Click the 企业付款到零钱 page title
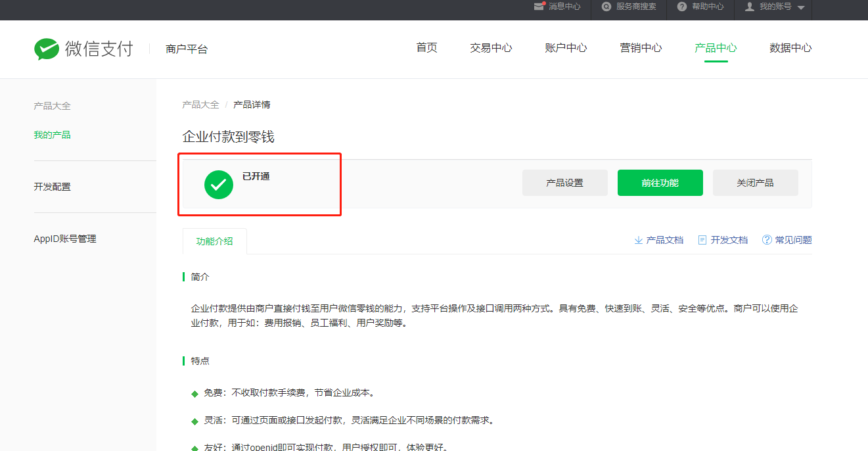The image size is (868, 451). click(228, 137)
